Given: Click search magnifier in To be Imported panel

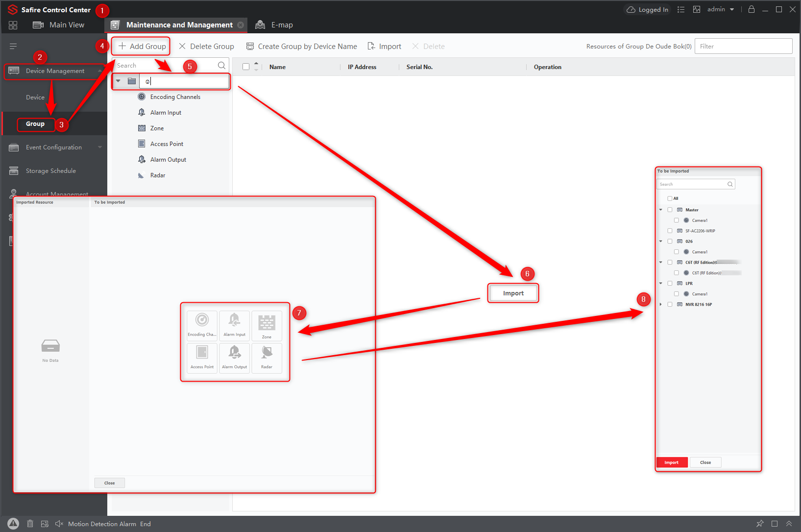Looking at the screenshot, I should (x=730, y=184).
